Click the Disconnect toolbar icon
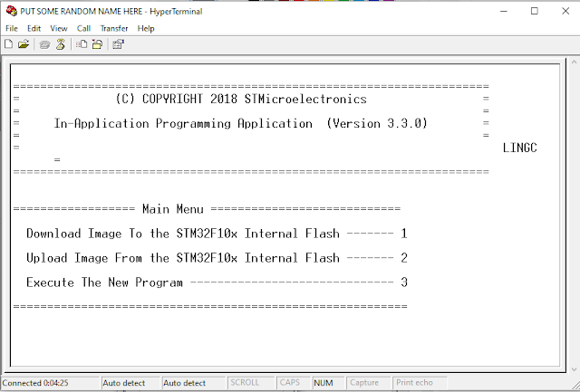The width and height of the screenshot is (580, 392). 61,44
